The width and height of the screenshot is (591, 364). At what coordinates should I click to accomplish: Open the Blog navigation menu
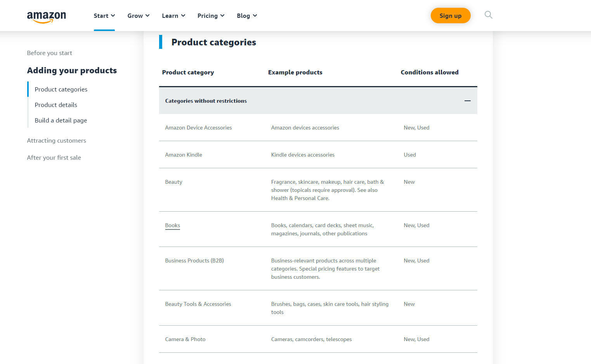tap(247, 16)
